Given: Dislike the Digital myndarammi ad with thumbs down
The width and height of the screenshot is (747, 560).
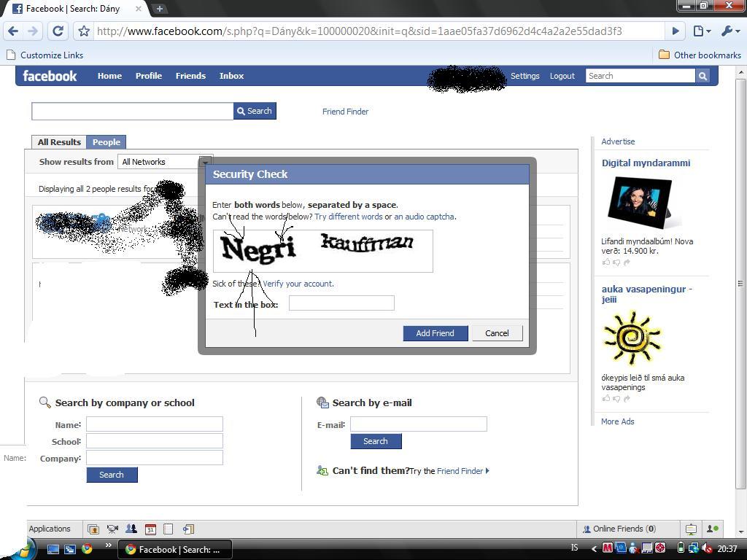Looking at the screenshot, I should tap(616, 262).
